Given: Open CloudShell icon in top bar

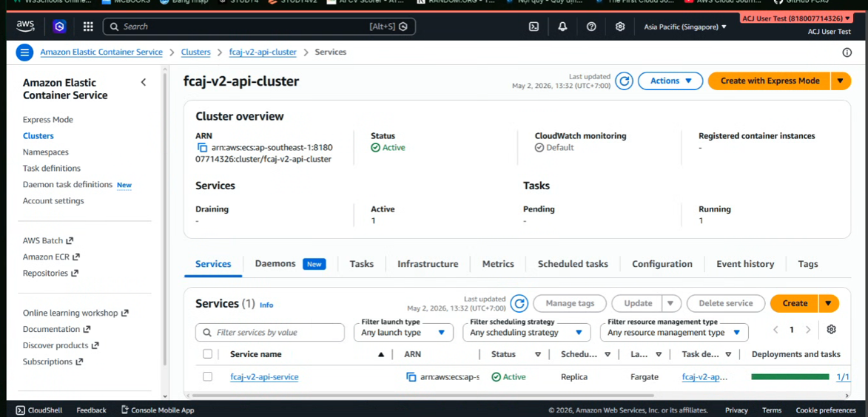Looking at the screenshot, I should coord(534,27).
